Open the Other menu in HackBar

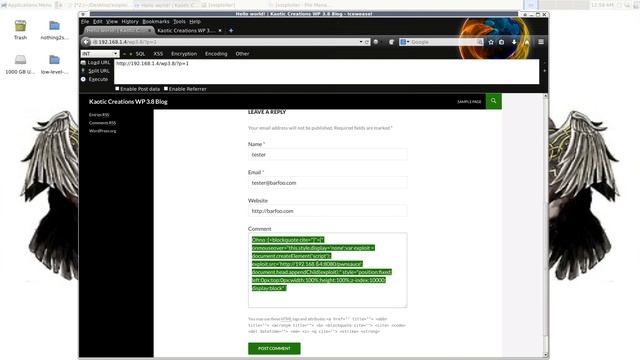click(x=242, y=54)
